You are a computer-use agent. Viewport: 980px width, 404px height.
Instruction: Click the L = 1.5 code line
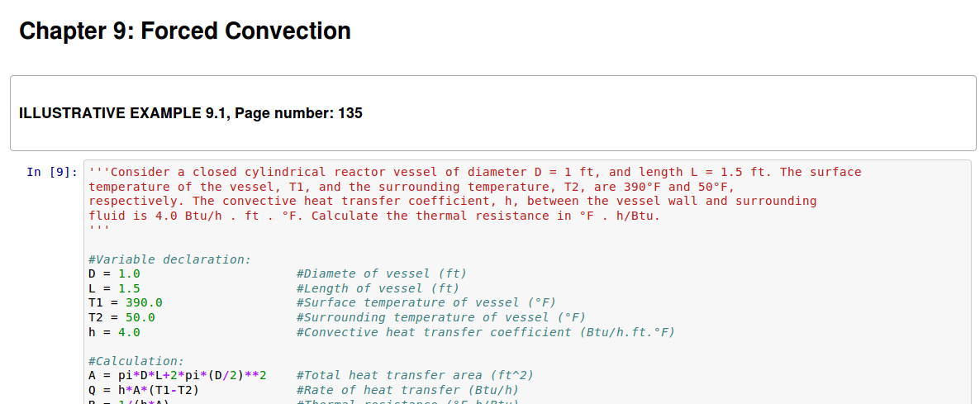[x=114, y=288]
